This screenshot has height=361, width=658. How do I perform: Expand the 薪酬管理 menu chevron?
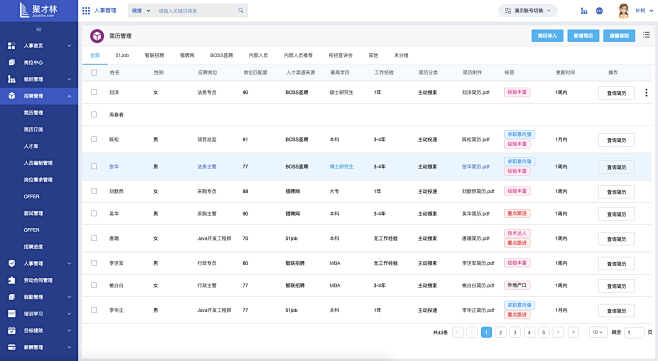[69, 348]
